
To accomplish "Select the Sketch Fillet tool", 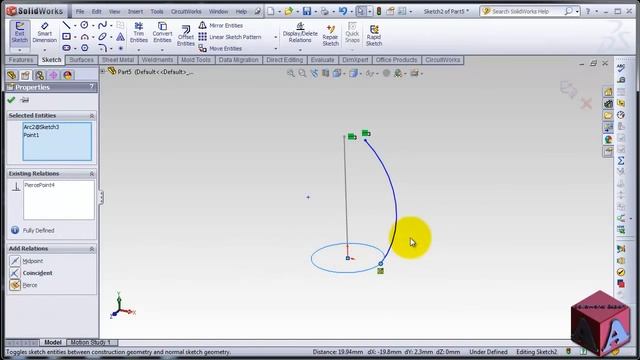I will [x=102, y=48].
